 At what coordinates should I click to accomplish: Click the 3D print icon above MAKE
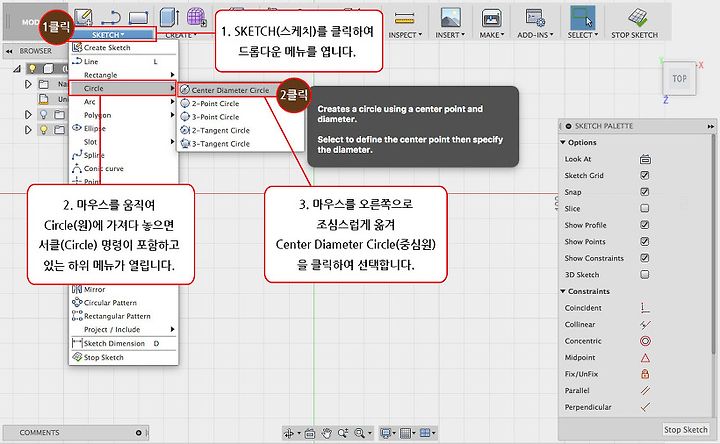(x=491, y=18)
